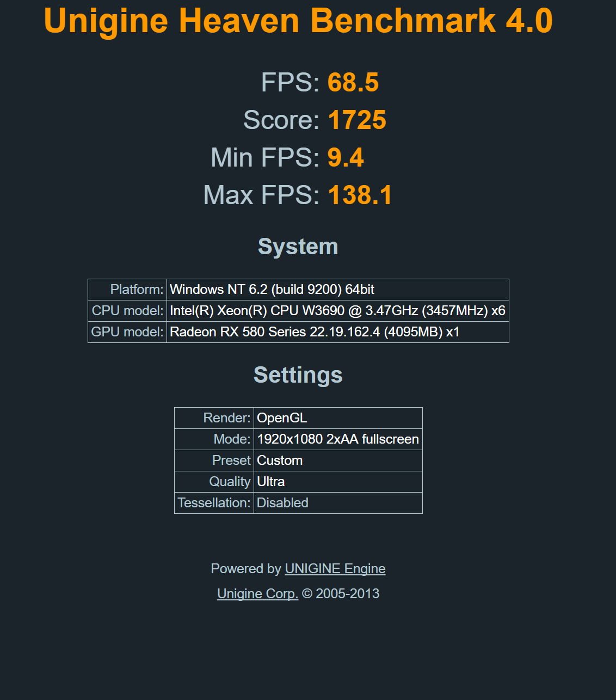Click the Min FPS: label
This screenshot has width=616, height=700.
pos(266,158)
